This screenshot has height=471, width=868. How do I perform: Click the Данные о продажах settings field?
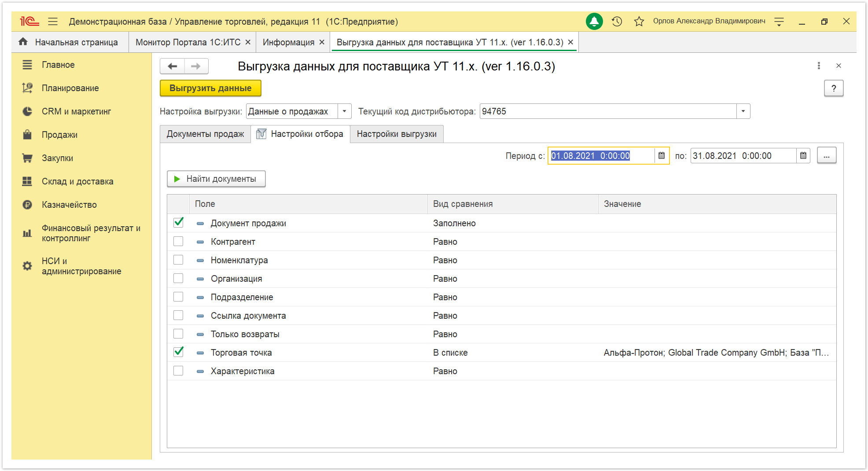pos(292,111)
